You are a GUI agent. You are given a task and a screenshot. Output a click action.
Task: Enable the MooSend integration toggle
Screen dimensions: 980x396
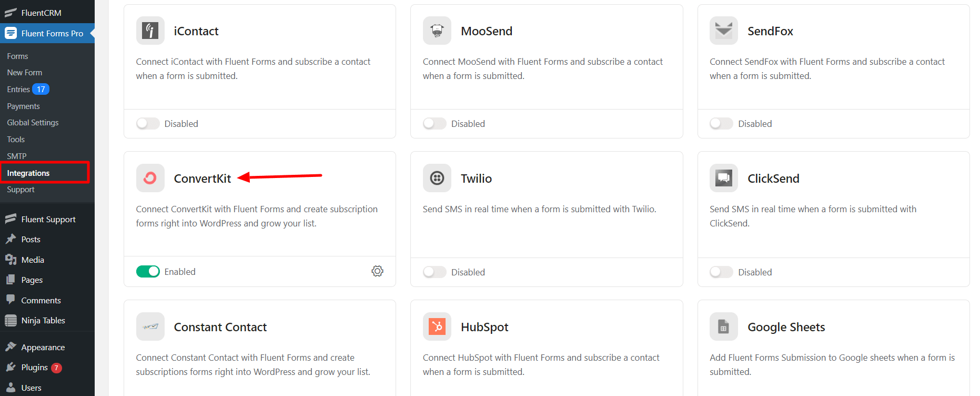435,123
